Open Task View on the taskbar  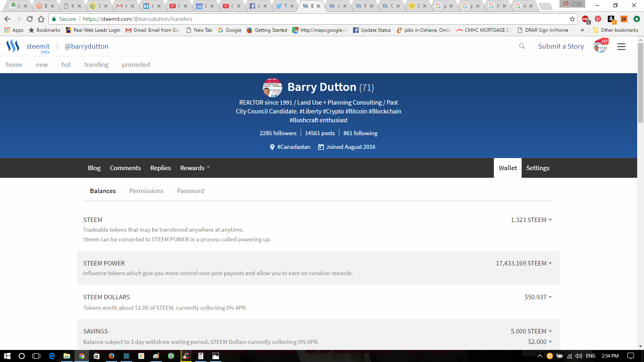pos(36,356)
